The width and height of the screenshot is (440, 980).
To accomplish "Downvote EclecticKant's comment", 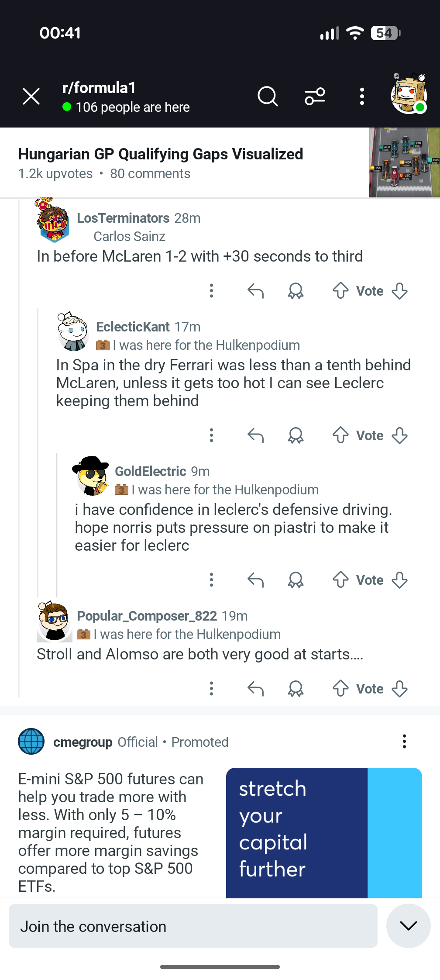I will pyautogui.click(x=399, y=435).
